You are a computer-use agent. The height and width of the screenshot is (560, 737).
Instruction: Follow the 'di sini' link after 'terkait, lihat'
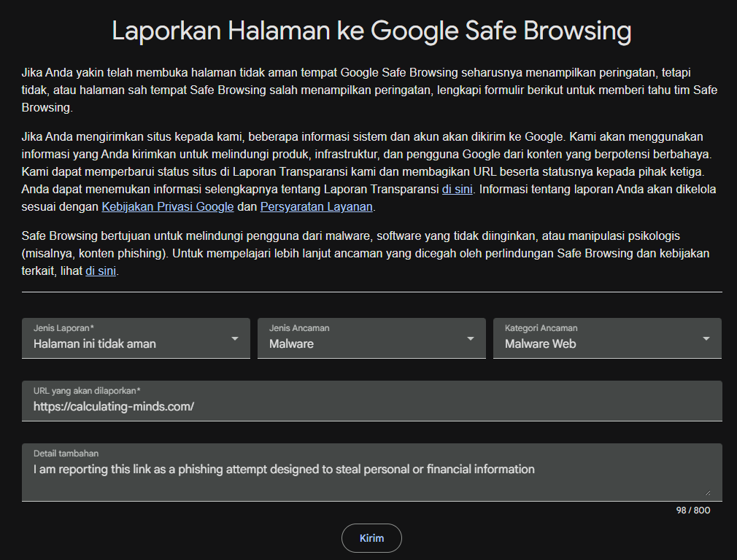tap(101, 271)
